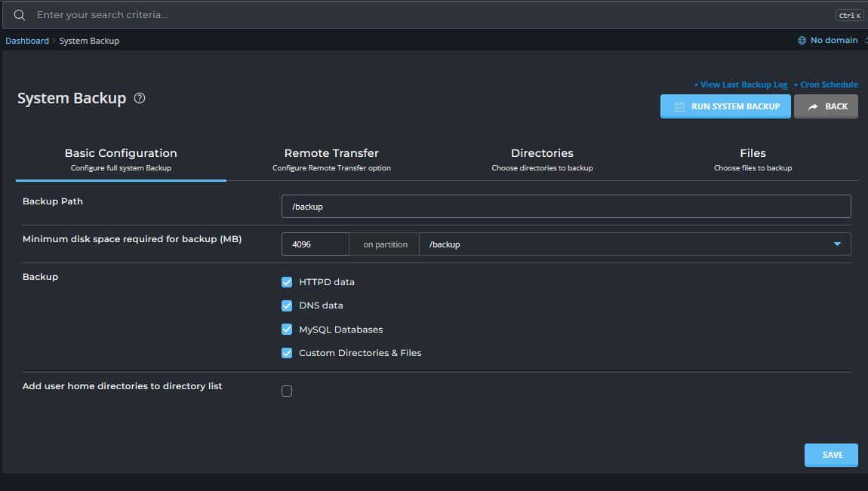This screenshot has height=491, width=868.
Task: Go back using the Back button
Action: (x=826, y=106)
